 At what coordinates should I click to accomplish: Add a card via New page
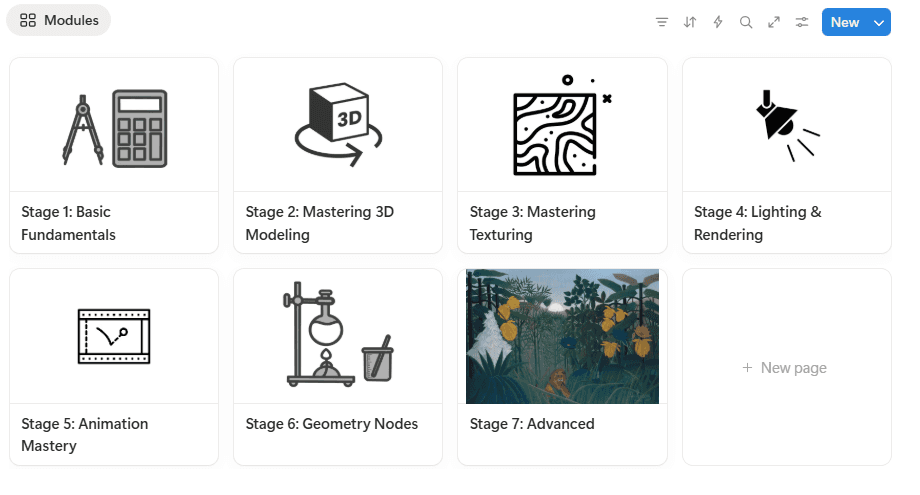click(x=786, y=368)
